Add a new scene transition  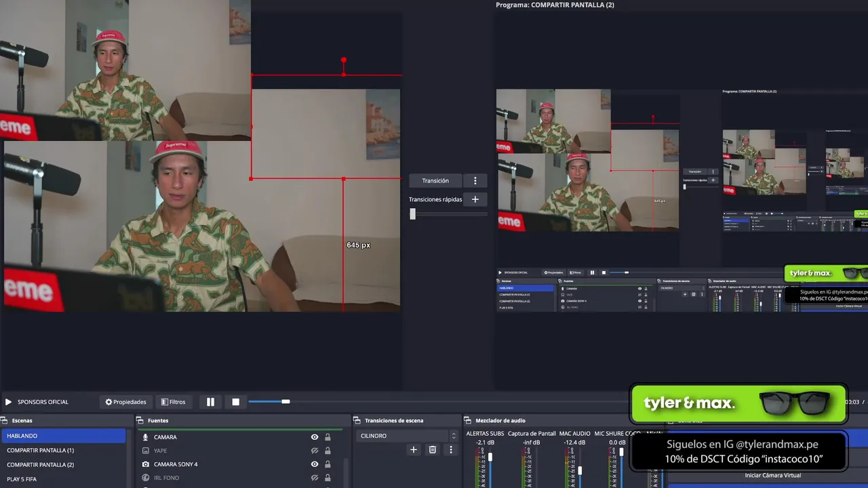pyautogui.click(x=414, y=449)
